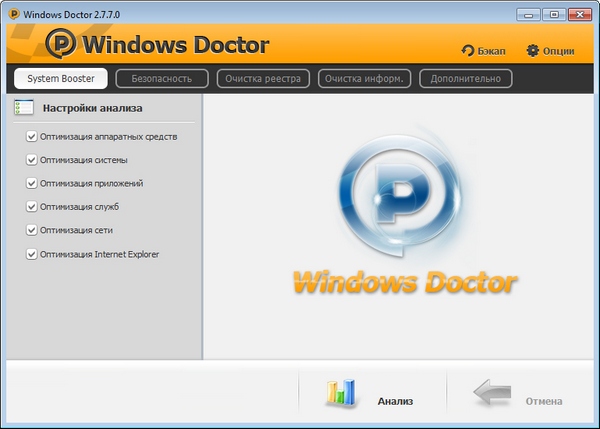Click the Отмена button label
Image resolution: width=600 pixels, height=429 pixels.
544,401
